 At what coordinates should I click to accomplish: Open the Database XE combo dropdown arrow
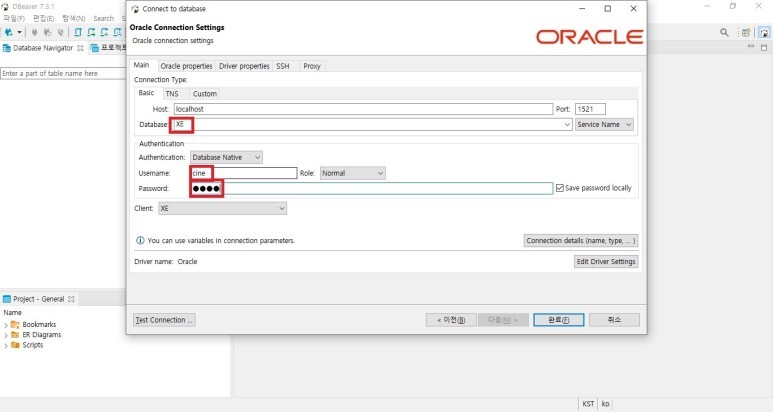click(x=567, y=125)
